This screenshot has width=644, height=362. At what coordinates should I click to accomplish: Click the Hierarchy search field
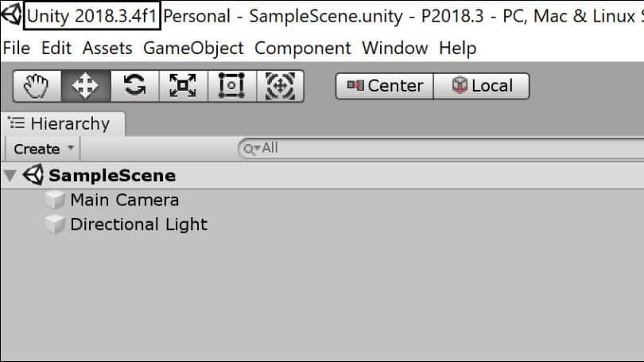[440, 148]
